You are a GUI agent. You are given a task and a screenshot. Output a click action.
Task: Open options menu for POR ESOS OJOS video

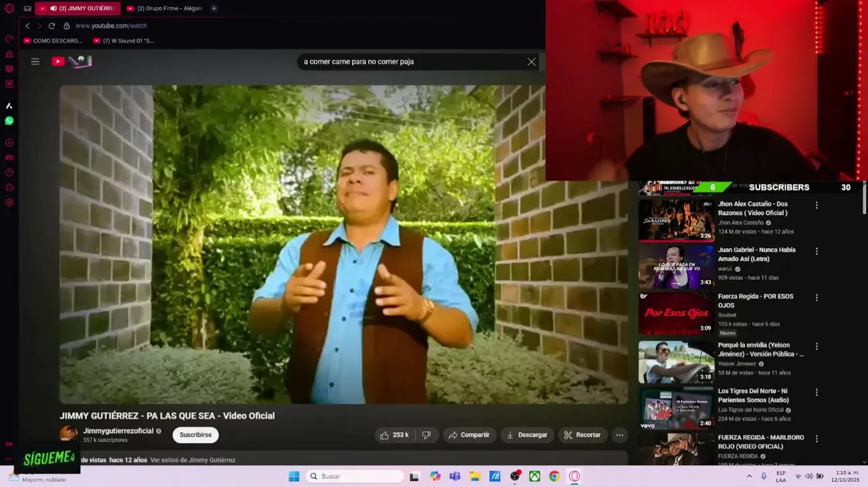coord(817,298)
